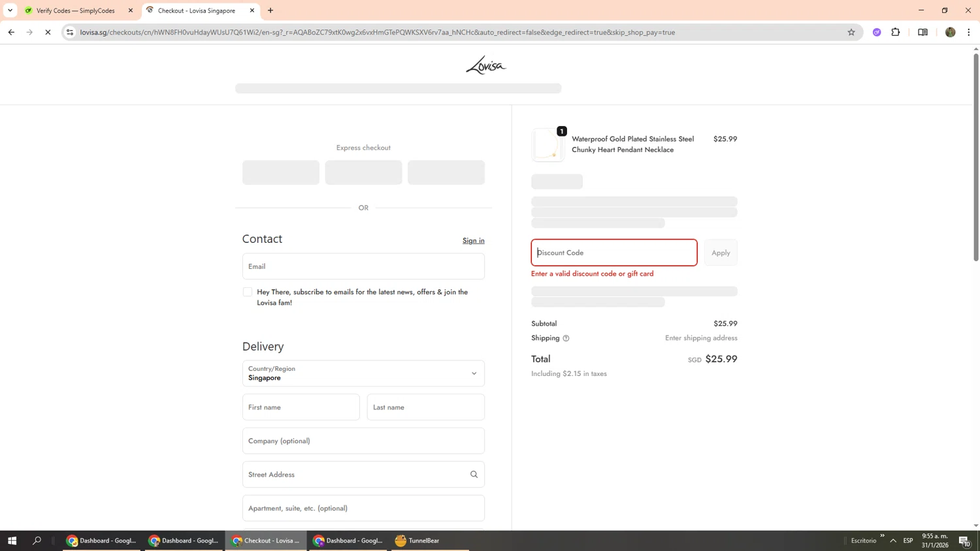Screen dimensions: 980x551
Task: Click the scrollbar down arrow
Action: pyautogui.click(x=976, y=526)
